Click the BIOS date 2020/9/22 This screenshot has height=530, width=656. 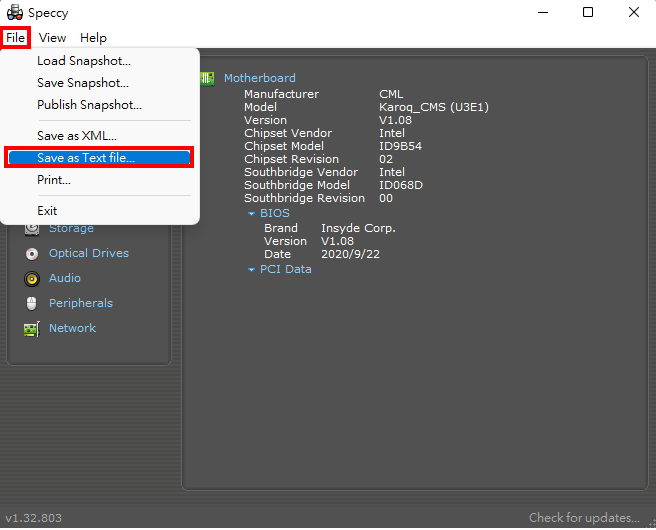(x=350, y=254)
